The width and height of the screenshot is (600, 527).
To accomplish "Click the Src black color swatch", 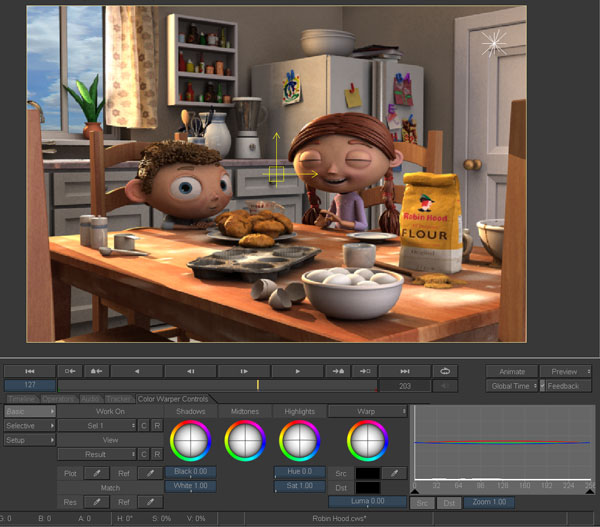I will pos(368,473).
